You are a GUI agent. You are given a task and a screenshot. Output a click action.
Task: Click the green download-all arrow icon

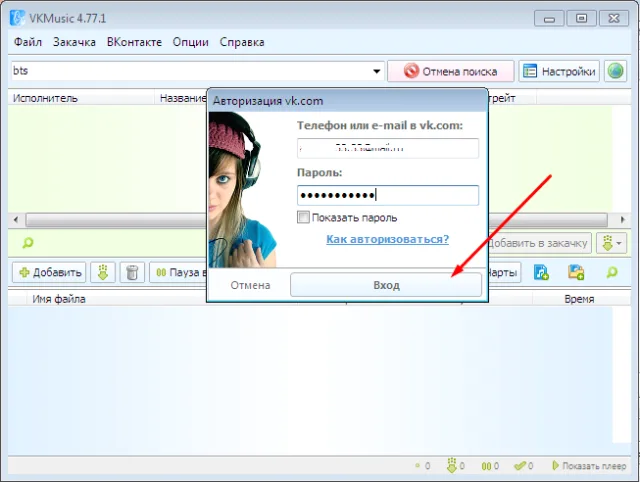pyautogui.click(x=103, y=272)
